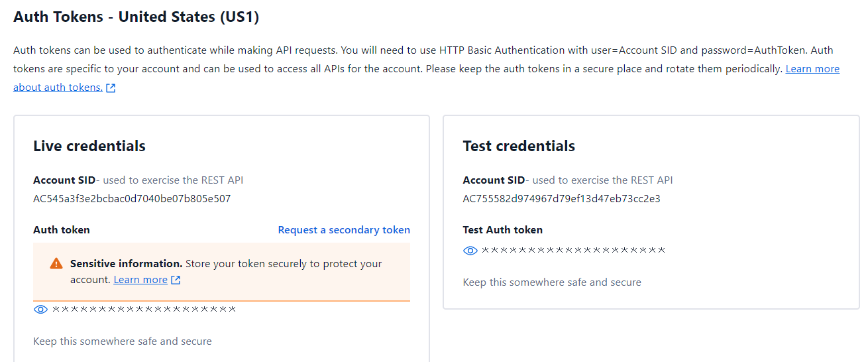Open 'Learn more about auth tokens' link
The height and width of the screenshot is (362, 868).
[812, 69]
